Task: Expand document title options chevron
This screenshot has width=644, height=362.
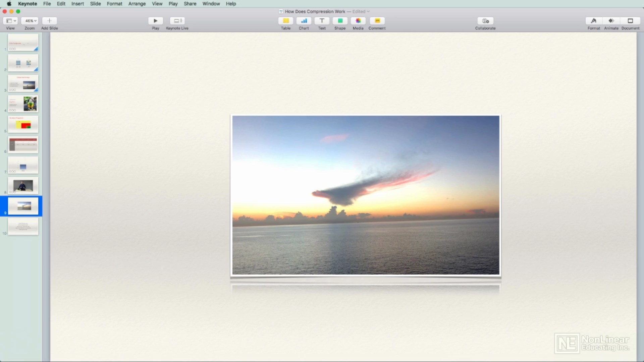Action: pos(368,11)
